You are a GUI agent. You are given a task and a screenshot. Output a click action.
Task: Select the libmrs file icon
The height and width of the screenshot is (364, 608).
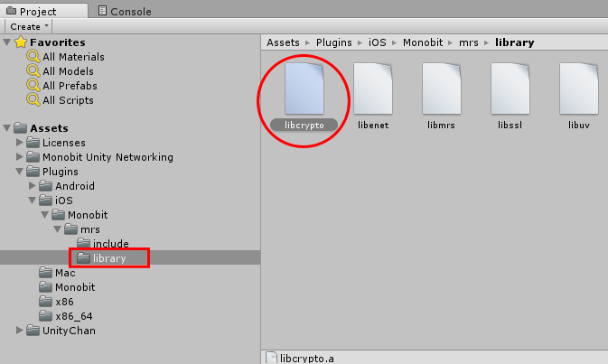click(441, 89)
